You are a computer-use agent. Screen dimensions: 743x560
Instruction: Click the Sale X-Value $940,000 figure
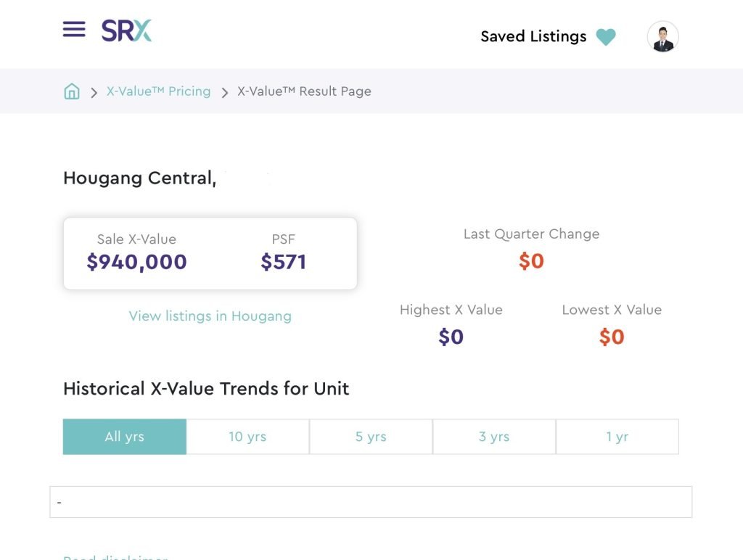[x=136, y=262]
